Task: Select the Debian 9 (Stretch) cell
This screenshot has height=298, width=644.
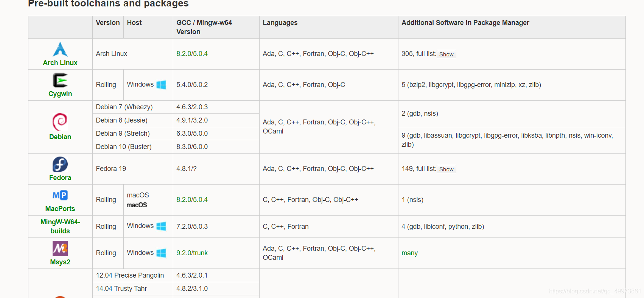Action: tap(133, 133)
